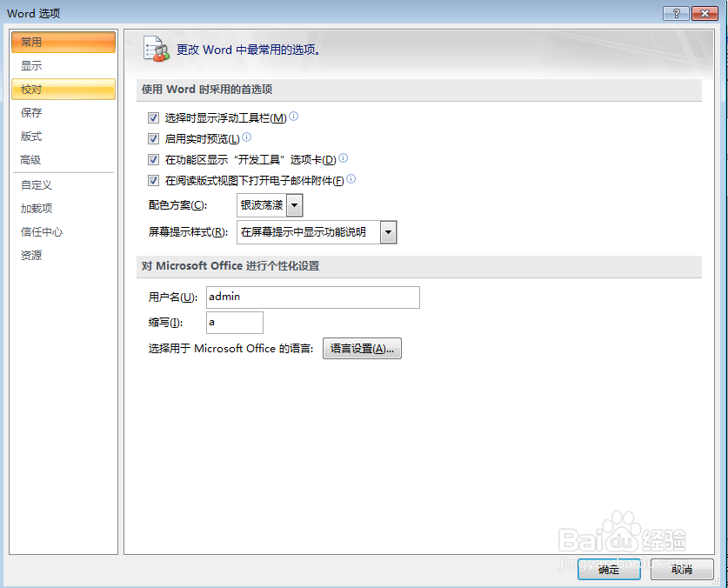Image resolution: width=728 pixels, height=588 pixels.
Task: Open the 常用 category
Action: (63, 43)
